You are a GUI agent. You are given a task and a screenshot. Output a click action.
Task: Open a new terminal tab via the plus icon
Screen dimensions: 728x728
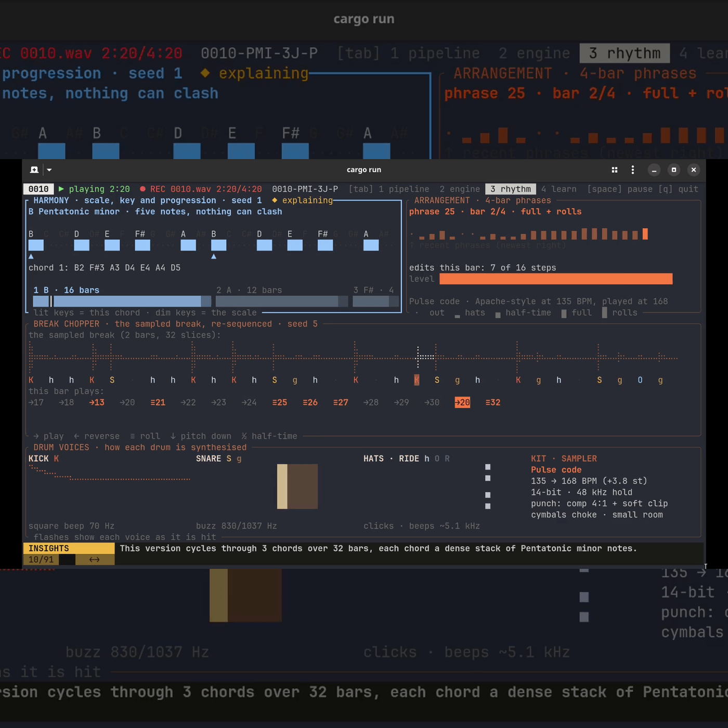(34, 170)
